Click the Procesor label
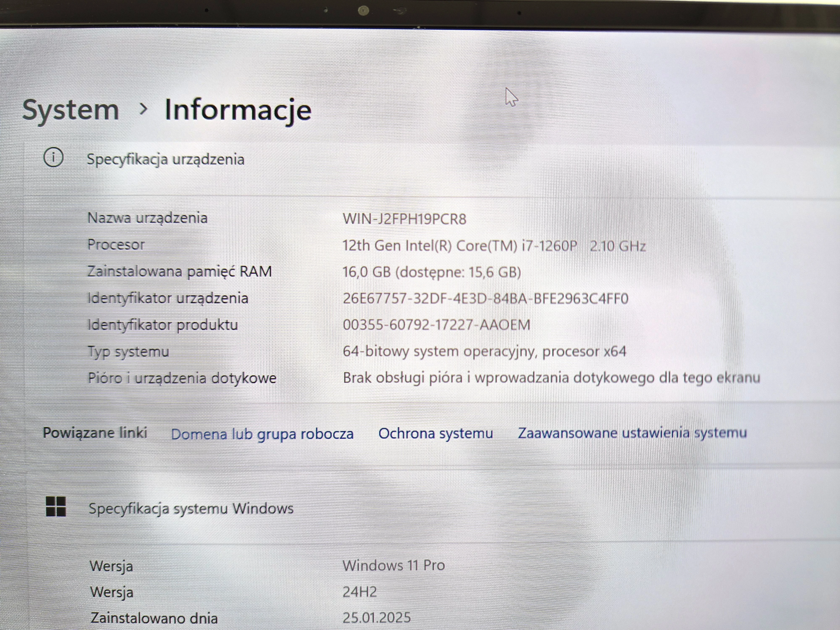Image resolution: width=840 pixels, height=630 pixels. tap(116, 245)
